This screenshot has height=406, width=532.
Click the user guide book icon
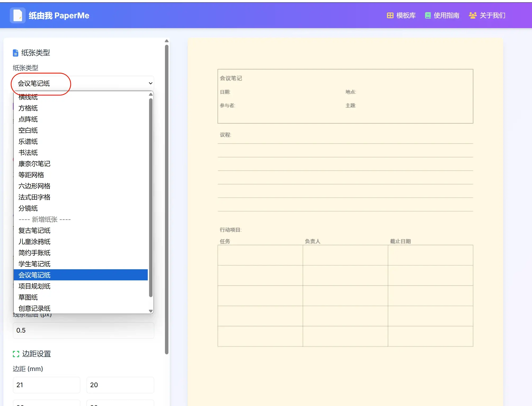pos(428,15)
